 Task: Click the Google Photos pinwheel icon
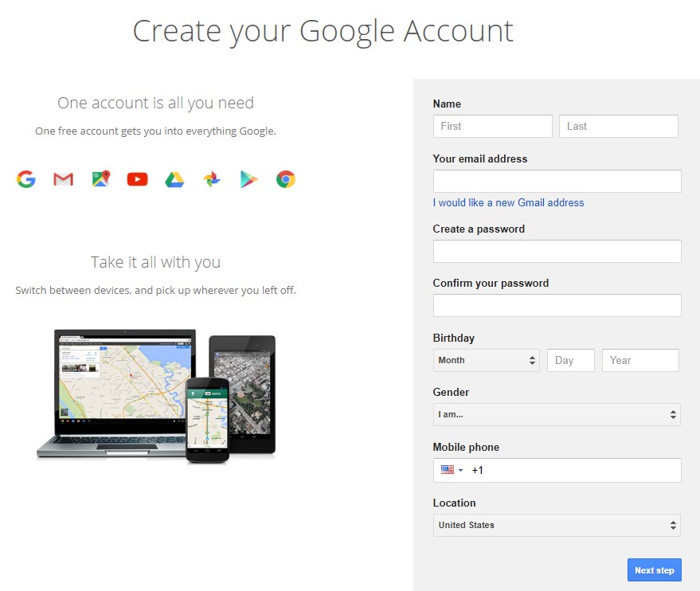pos(212,179)
